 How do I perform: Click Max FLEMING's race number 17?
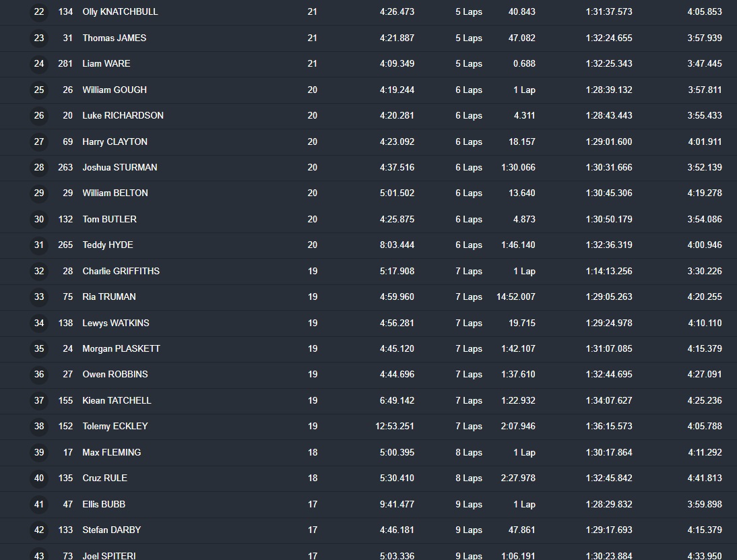[68, 452]
